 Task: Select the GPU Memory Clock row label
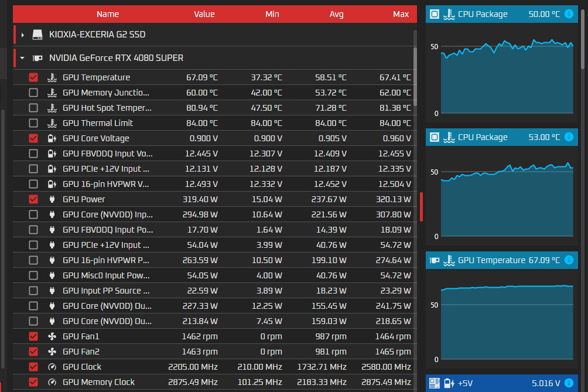(x=98, y=382)
